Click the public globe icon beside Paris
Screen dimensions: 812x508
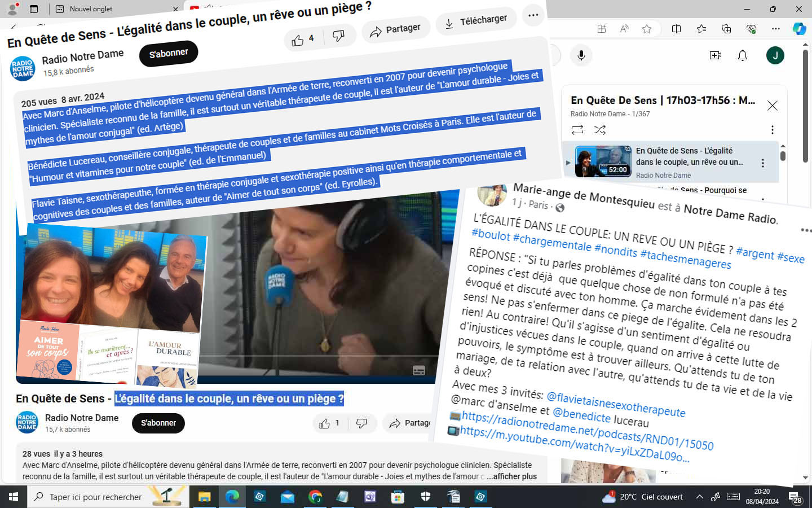coord(560,208)
